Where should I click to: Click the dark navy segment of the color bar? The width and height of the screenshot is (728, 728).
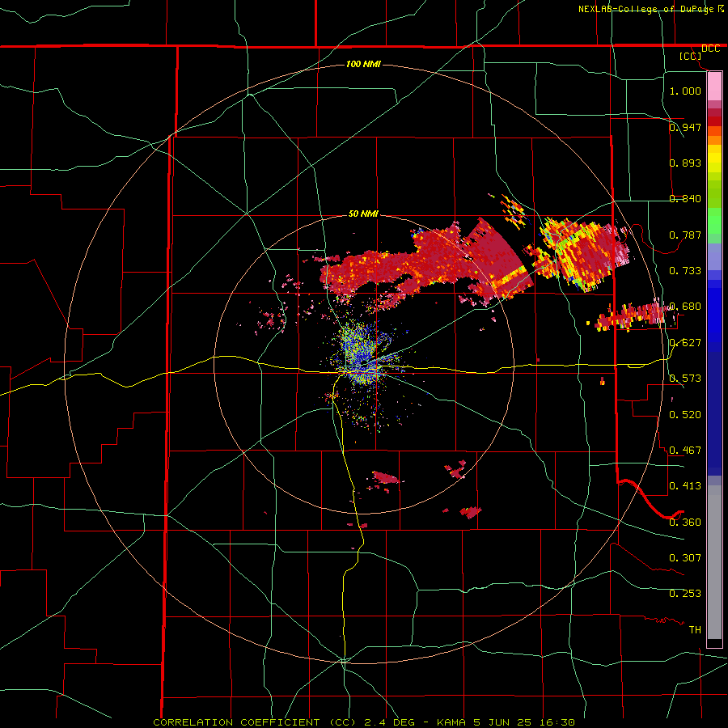[x=714, y=413]
